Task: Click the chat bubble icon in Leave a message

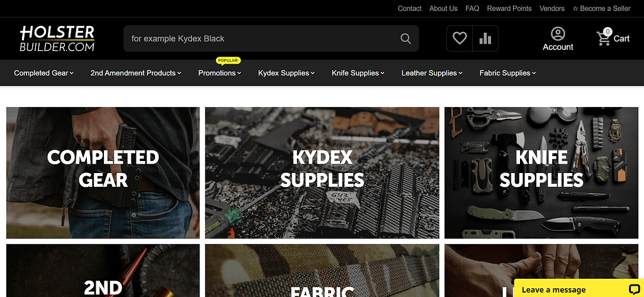Action: coord(634,289)
